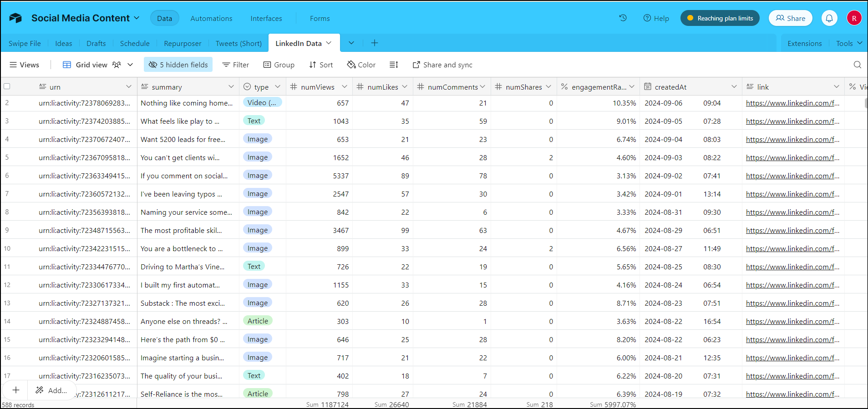868x409 pixels.
Task: Open the Forms tab
Action: click(320, 18)
